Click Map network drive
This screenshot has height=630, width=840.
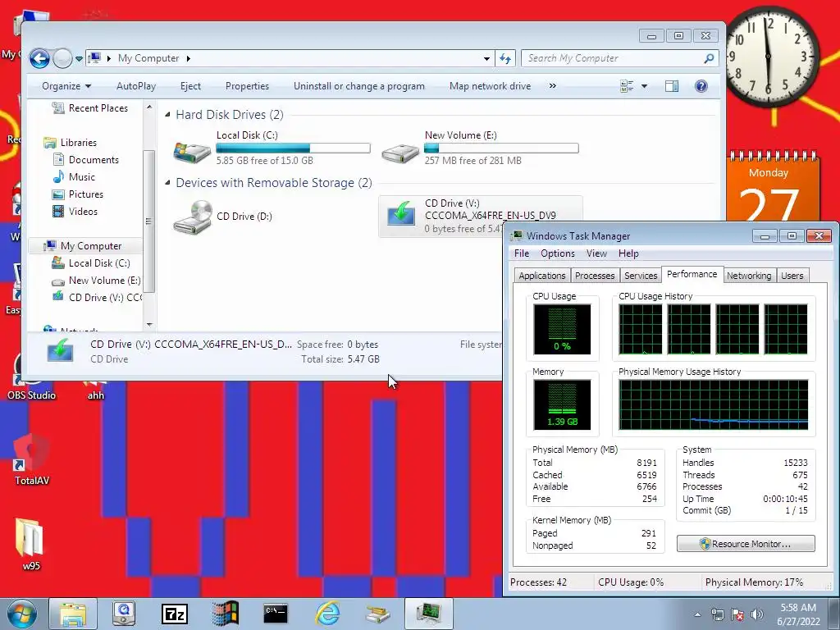click(491, 86)
